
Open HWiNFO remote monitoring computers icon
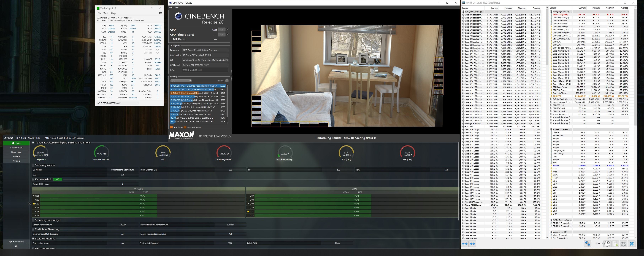point(588,244)
